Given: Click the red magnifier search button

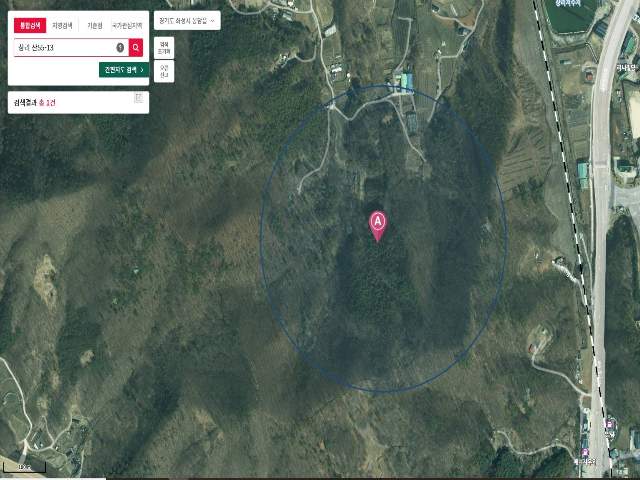Looking at the screenshot, I should click(136, 48).
